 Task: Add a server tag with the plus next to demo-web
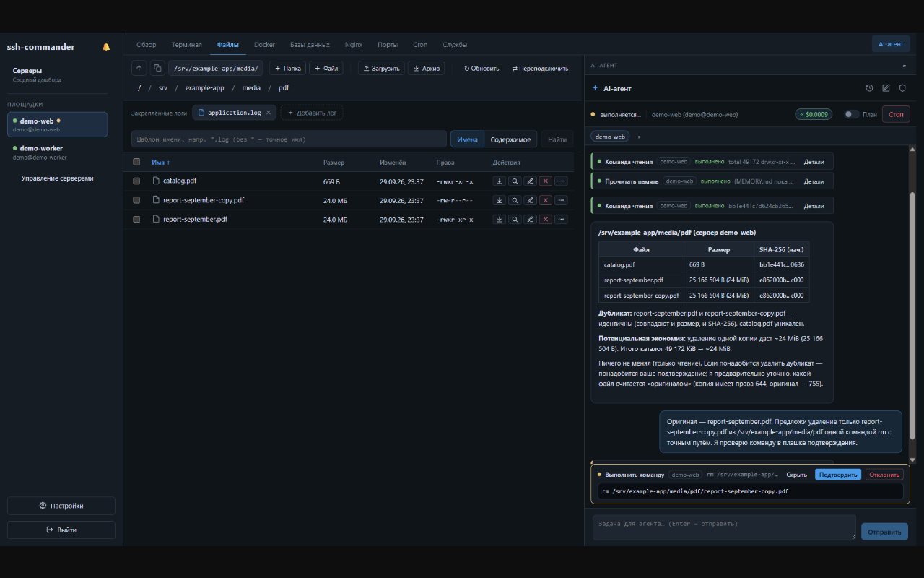[x=638, y=136]
